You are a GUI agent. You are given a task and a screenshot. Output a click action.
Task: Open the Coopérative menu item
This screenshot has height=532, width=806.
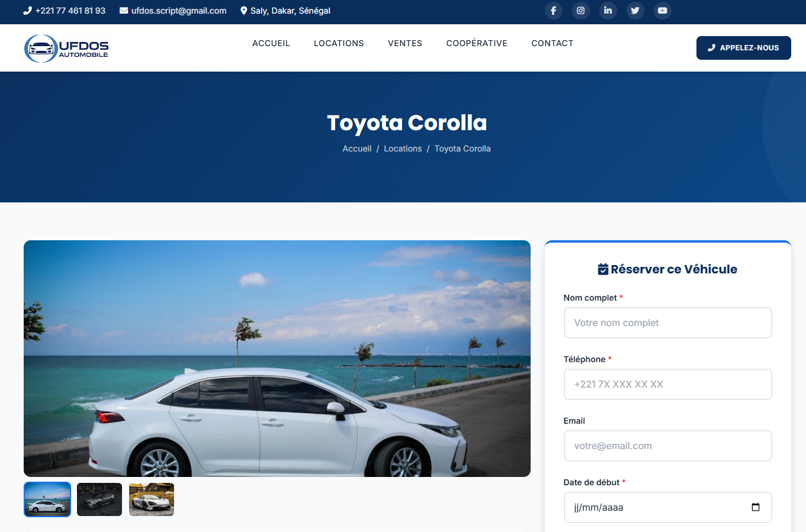click(x=477, y=43)
